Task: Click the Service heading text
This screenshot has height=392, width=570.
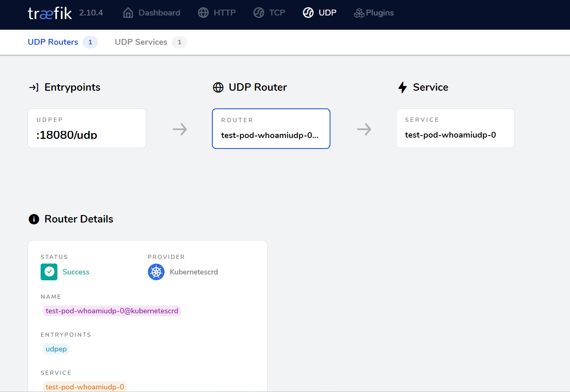Action: click(431, 87)
